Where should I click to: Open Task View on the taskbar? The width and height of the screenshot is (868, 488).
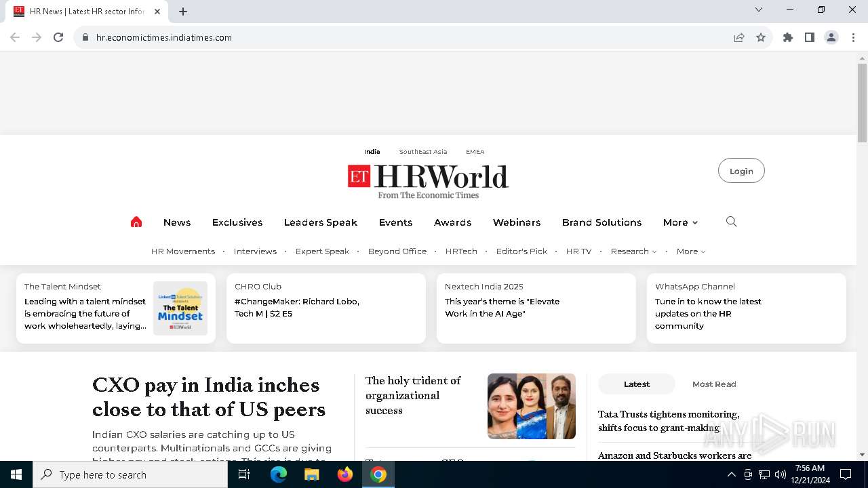(x=244, y=474)
